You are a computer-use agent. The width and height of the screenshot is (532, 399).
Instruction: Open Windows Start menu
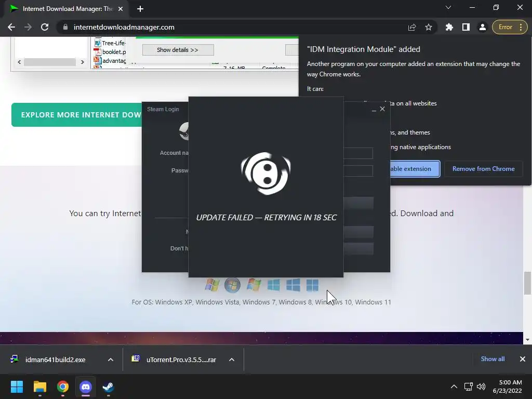pyautogui.click(x=17, y=387)
